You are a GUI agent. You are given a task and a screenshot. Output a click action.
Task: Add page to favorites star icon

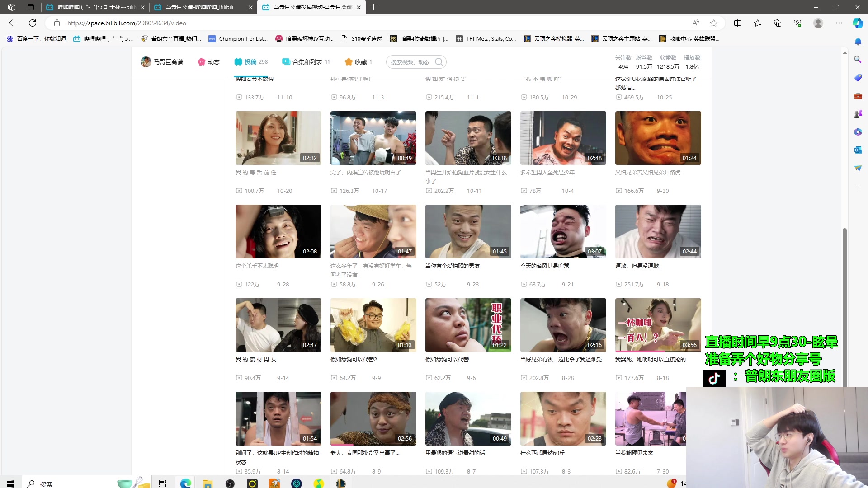coord(714,23)
